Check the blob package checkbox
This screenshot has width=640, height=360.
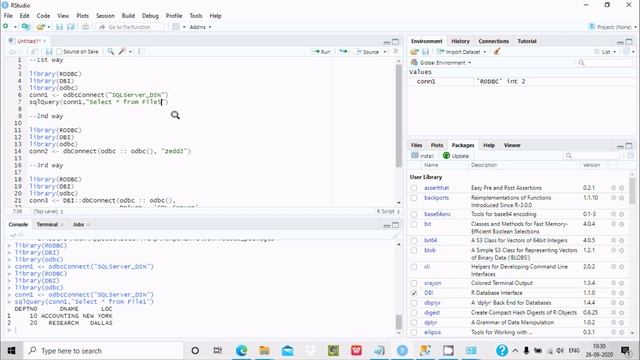point(414,251)
